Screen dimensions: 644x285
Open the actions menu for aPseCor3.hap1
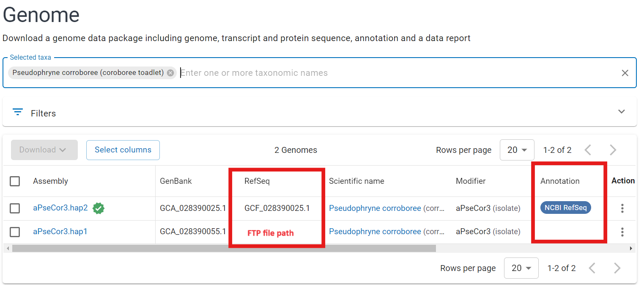click(x=622, y=232)
